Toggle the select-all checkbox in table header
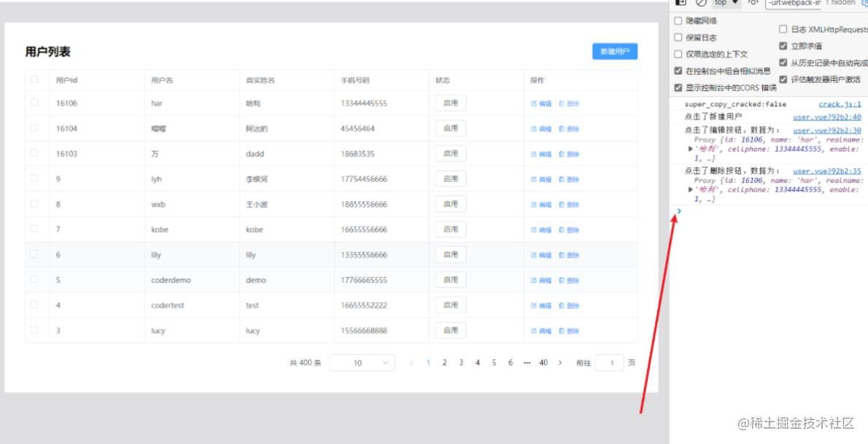 [34, 79]
